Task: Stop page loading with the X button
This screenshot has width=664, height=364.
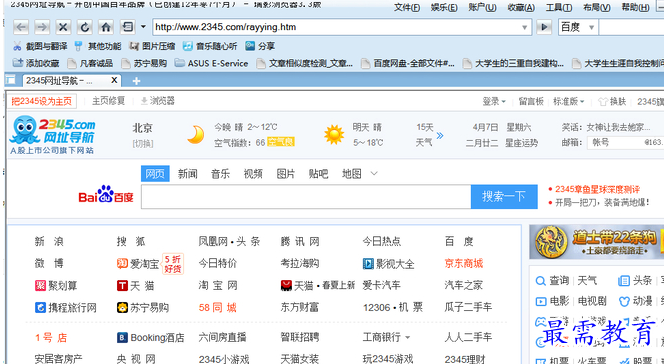Action: pyautogui.click(x=63, y=28)
